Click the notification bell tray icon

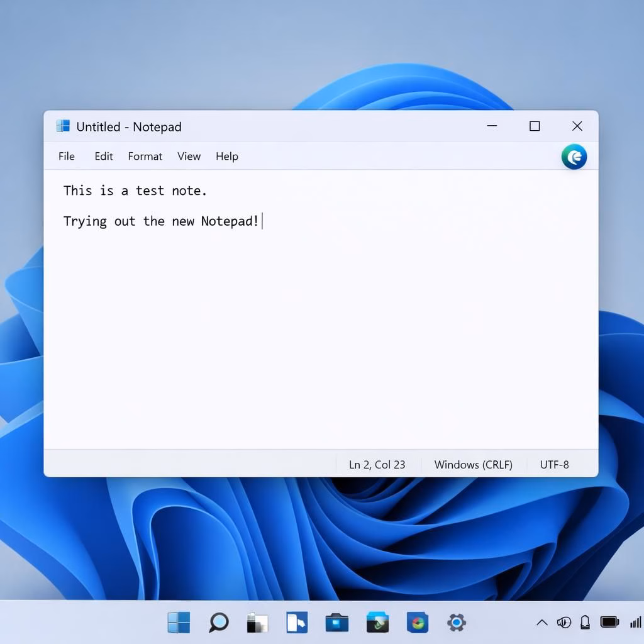click(586, 623)
